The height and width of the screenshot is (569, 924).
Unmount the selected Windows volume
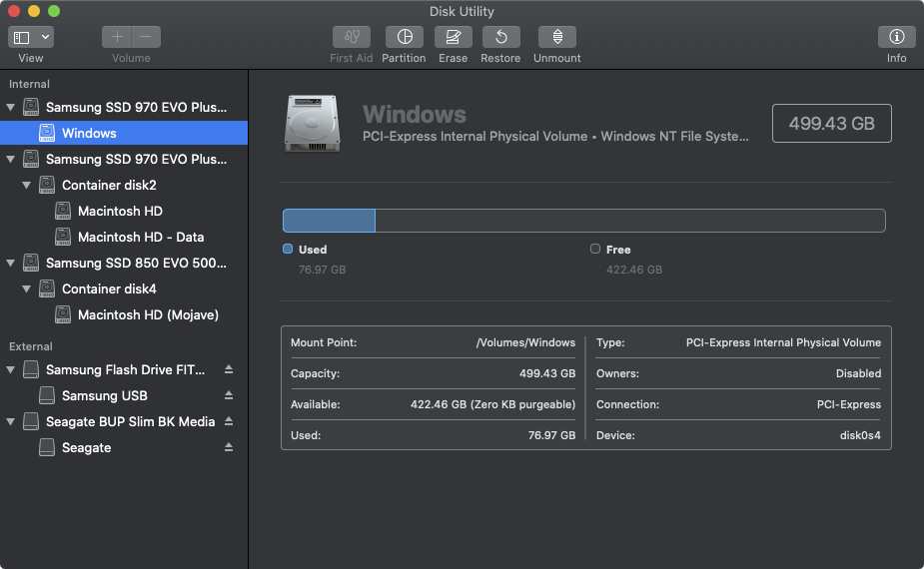(x=557, y=37)
